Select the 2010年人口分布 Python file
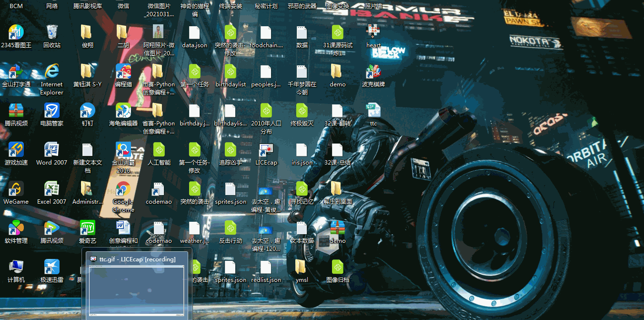Viewport: 644px width, 320px height. pos(266,111)
